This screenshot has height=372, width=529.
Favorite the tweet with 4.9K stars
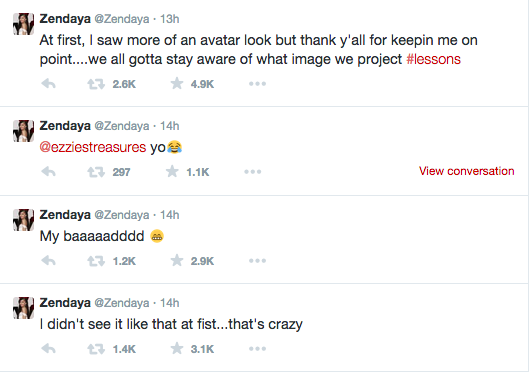click(177, 83)
